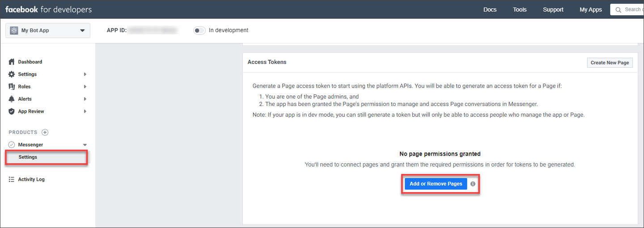Screen dimensions: 644x228
Task: Click the Messenger checkmark circle icon
Action: pyautogui.click(x=12, y=145)
